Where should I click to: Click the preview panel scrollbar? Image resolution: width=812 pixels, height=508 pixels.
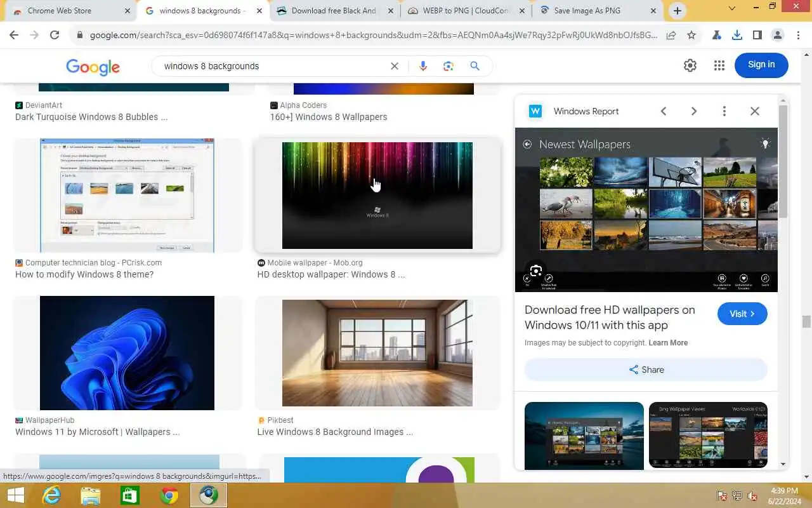click(783, 162)
